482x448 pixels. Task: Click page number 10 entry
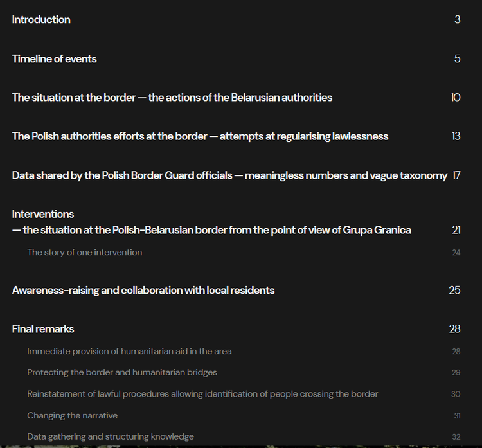click(x=456, y=98)
